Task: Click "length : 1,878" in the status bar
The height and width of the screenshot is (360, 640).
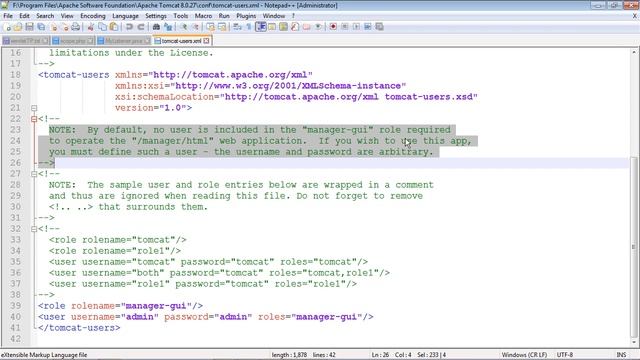Action: 289,355
